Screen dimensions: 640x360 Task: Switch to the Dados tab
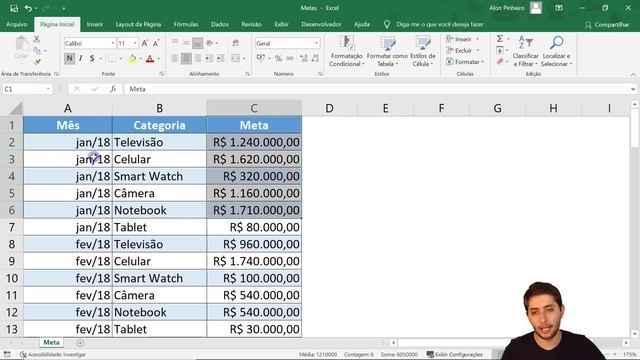click(x=220, y=24)
